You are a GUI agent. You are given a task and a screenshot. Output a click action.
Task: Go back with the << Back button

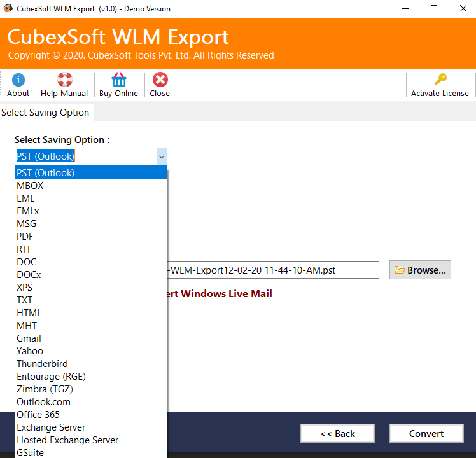[337, 433]
